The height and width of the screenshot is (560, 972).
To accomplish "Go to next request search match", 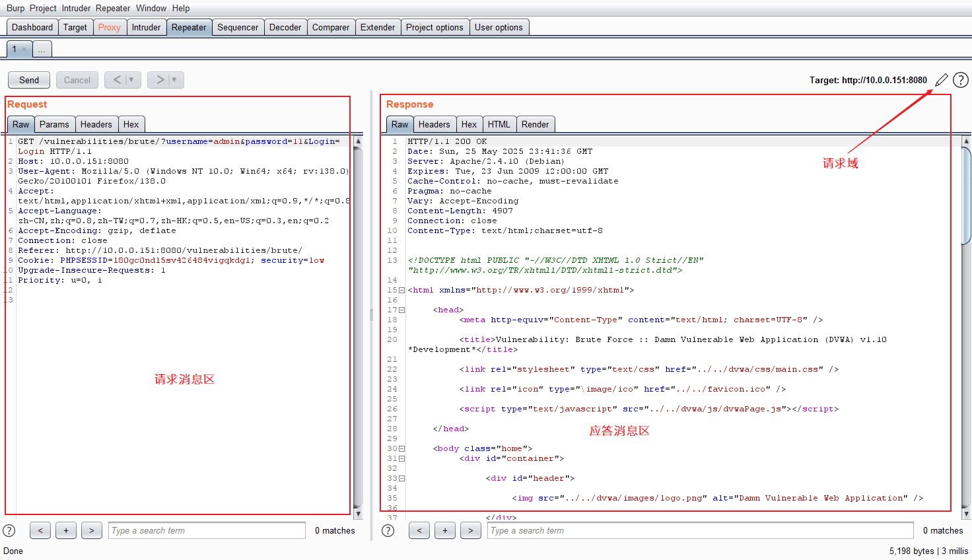I will point(92,530).
